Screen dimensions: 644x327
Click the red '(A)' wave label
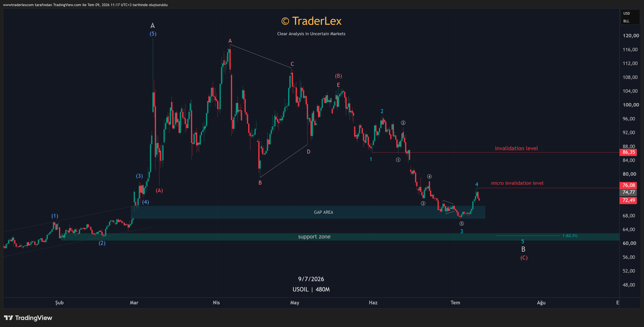(x=159, y=191)
